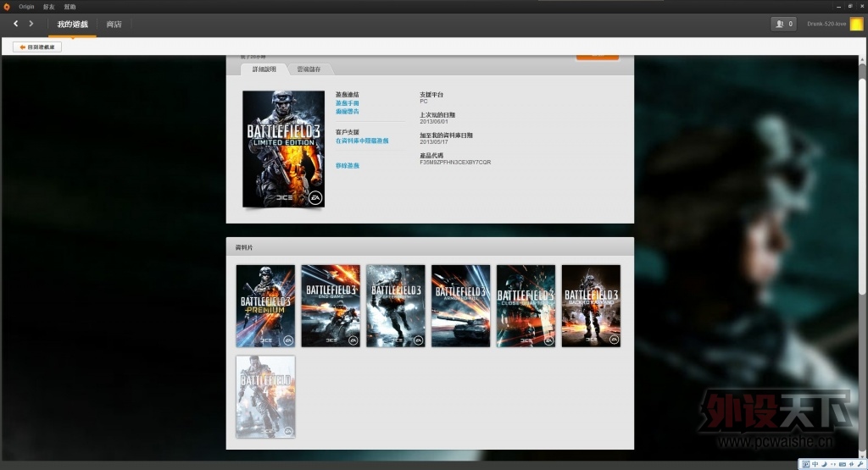Click the 回到遊戲庫 back button

(x=37, y=47)
